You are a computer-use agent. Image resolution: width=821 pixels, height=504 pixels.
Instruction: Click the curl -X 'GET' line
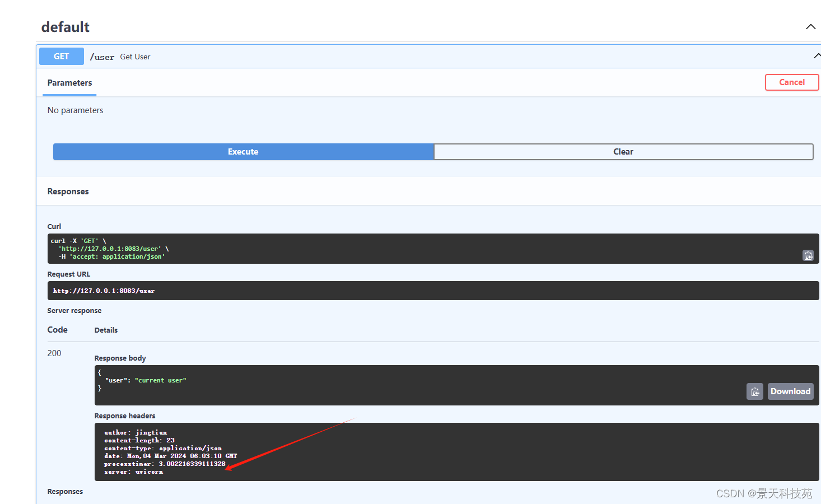78,241
